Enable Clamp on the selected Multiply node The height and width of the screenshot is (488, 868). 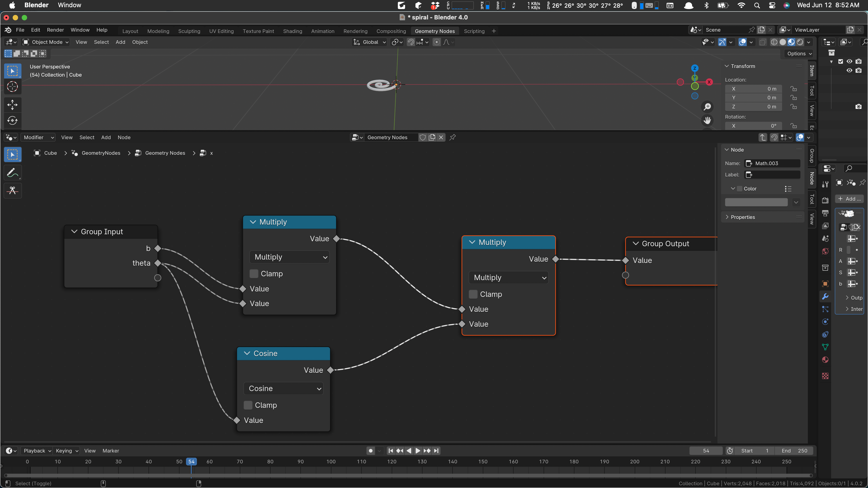click(473, 294)
